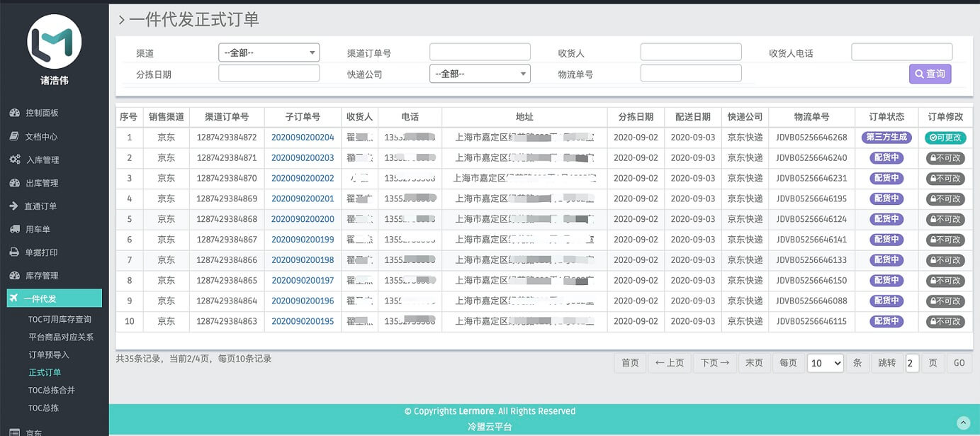
Task: Click the printer icon beside 单据打印
Action: (14, 252)
